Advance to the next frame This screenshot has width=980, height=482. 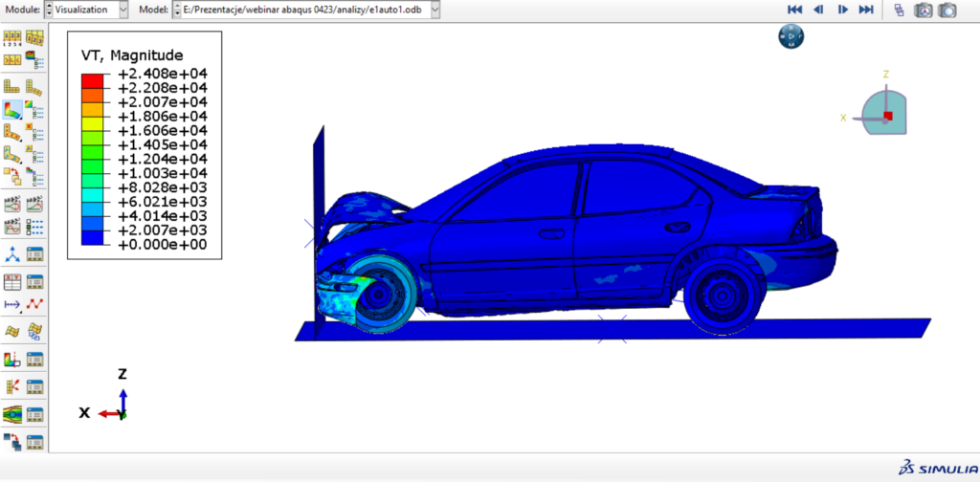pyautogui.click(x=842, y=10)
